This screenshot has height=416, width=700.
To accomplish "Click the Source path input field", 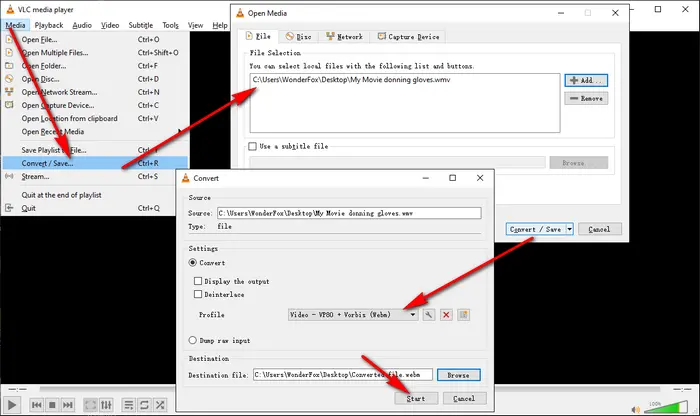I will tap(349, 213).
